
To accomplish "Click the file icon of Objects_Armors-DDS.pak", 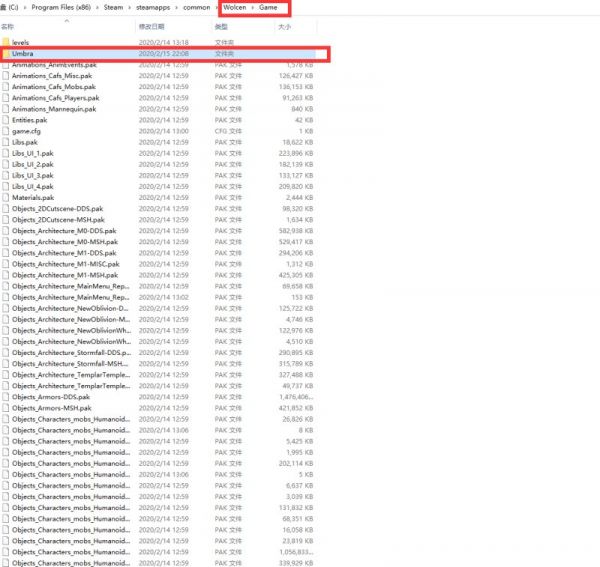I will (5, 397).
